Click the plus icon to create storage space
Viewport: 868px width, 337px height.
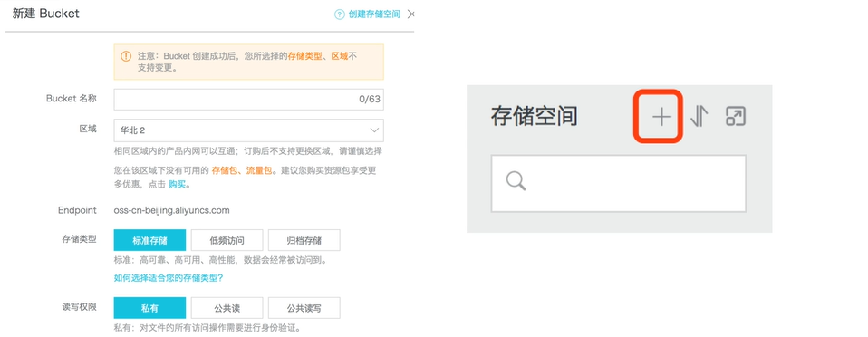661,117
